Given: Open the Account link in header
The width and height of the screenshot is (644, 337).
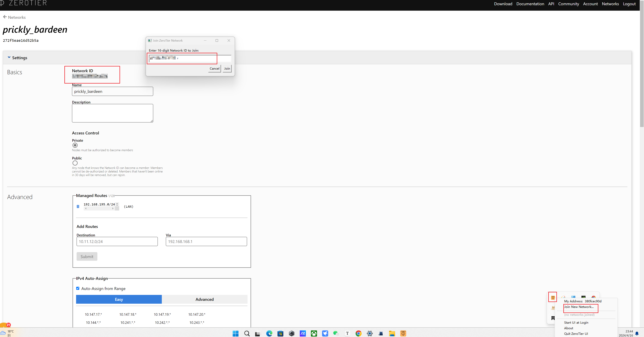Looking at the screenshot, I should coord(590,4).
